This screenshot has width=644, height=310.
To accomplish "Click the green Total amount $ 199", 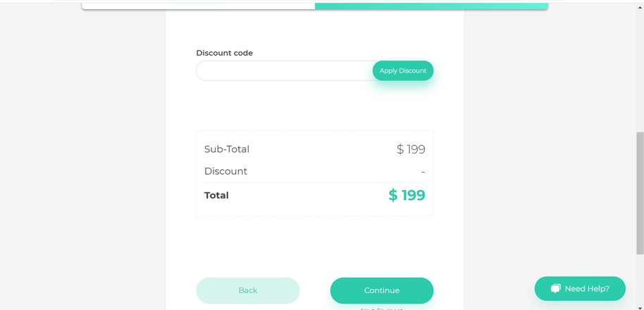I will point(407,195).
